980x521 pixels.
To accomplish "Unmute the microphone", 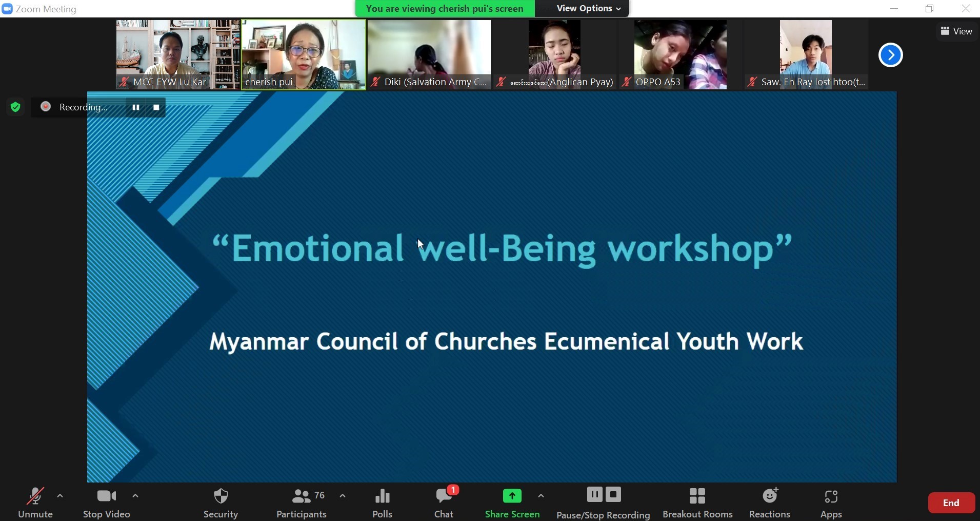I will point(35,503).
